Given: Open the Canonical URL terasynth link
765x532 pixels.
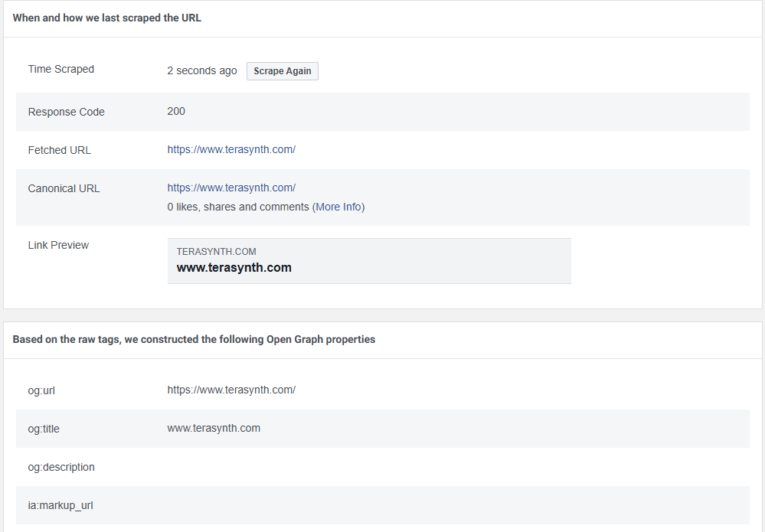Looking at the screenshot, I should coord(231,188).
